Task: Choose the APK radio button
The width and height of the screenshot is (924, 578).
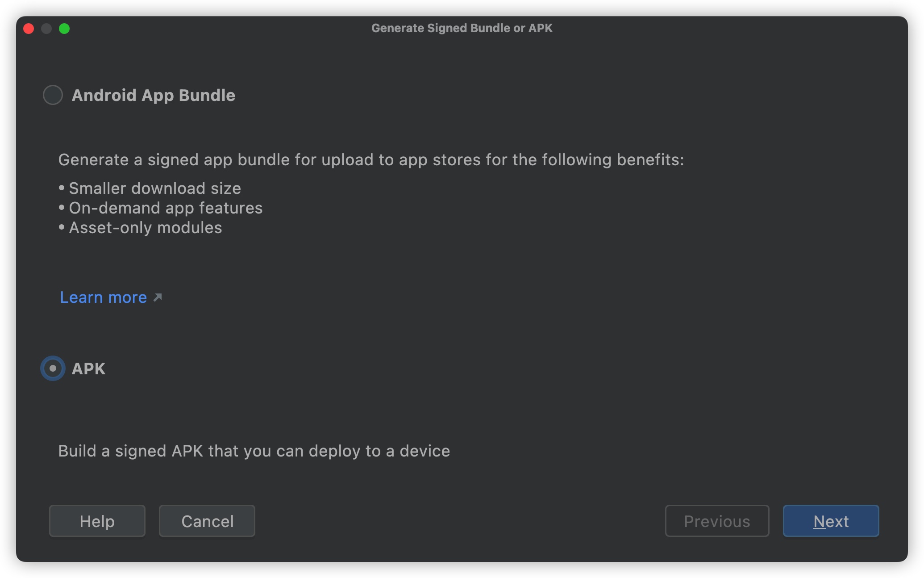Action: 53,369
